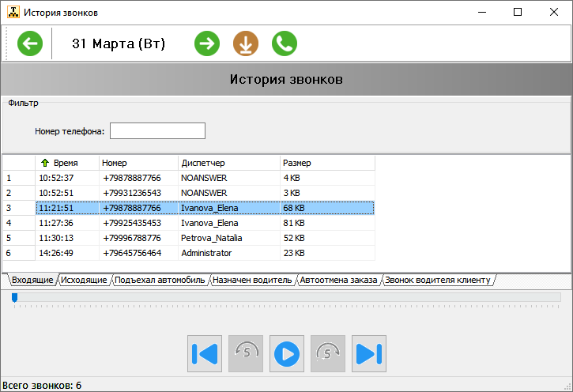
Task: Go to next day with green forward arrow
Action: [207, 43]
